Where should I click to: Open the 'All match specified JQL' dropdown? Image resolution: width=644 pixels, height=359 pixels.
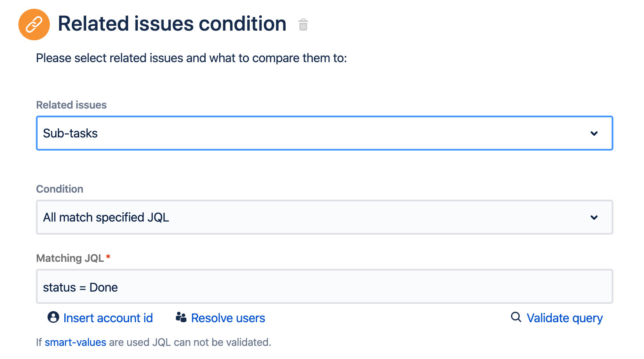(306, 218)
